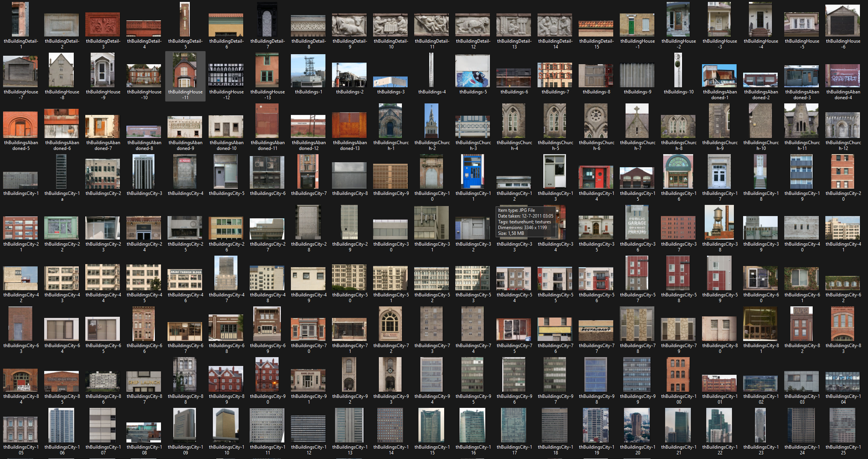Select thBuildingHouse-1 green door image
Screen dimensions: 868x459
637,25
